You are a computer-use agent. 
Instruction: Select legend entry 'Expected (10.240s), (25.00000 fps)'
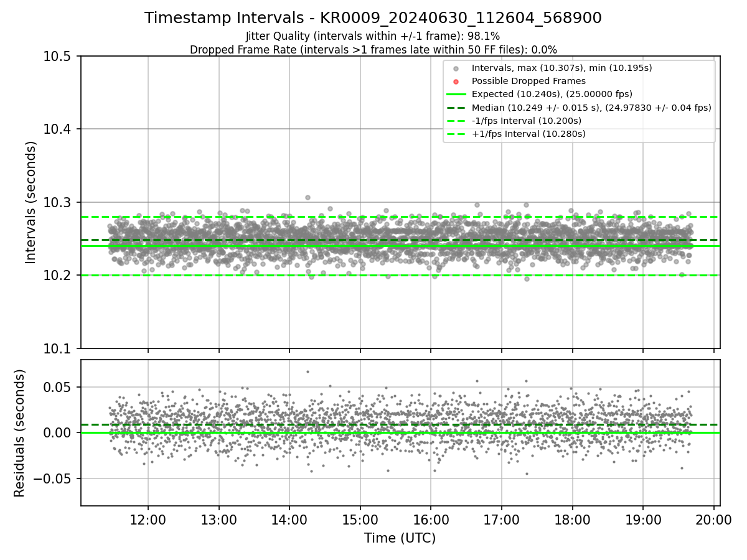tap(552, 94)
